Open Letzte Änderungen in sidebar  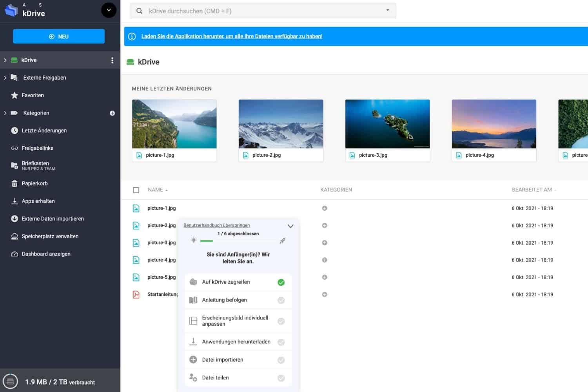pos(44,131)
